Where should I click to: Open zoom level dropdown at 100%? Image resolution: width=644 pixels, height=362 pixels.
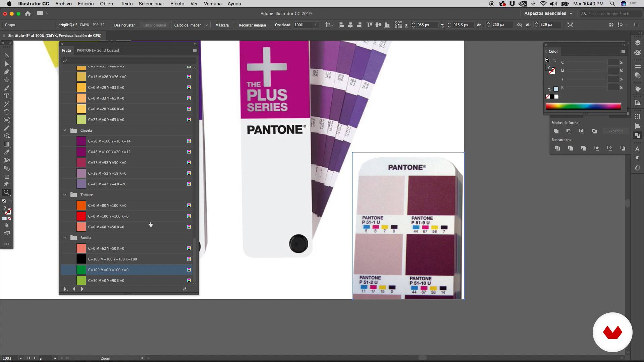(x=21, y=358)
